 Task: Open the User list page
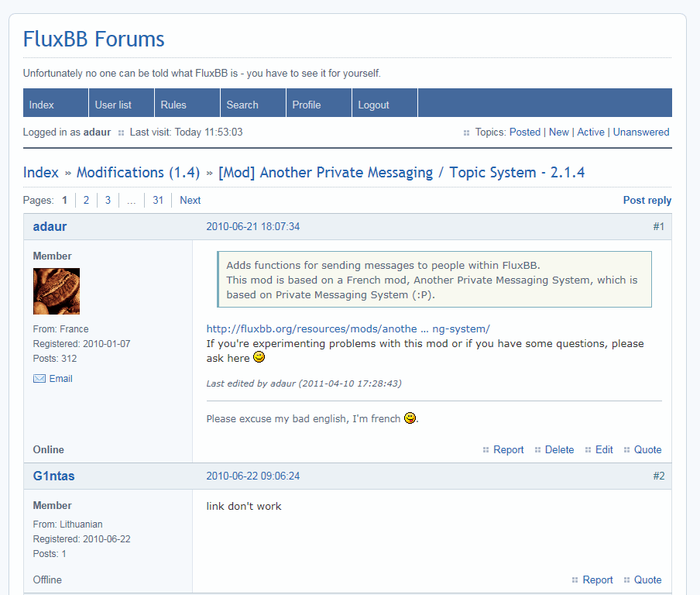tap(113, 105)
